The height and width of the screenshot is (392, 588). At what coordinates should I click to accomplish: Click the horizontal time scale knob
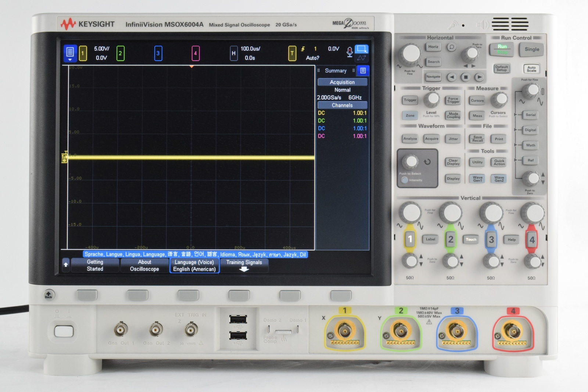point(411,54)
